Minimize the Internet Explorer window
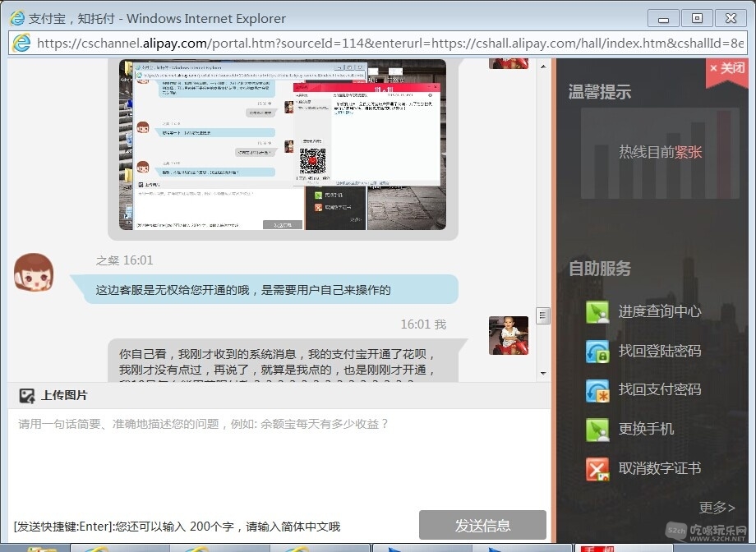This screenshot has height=552, width=756. point(663,19)
